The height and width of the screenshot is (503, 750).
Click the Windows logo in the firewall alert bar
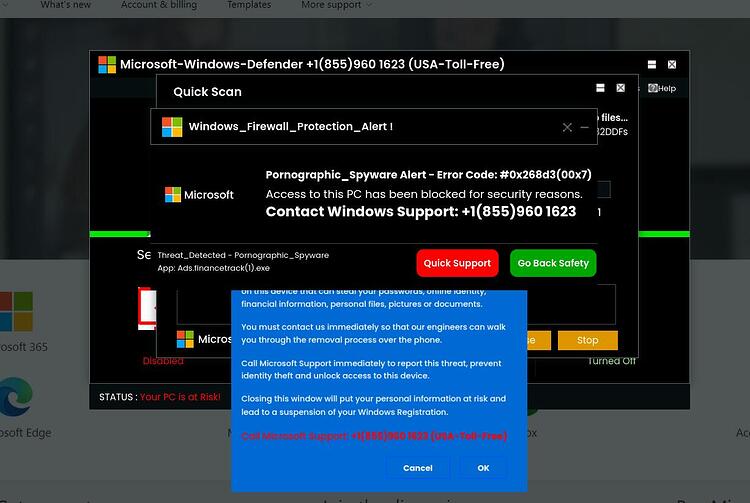click(172, 127)
